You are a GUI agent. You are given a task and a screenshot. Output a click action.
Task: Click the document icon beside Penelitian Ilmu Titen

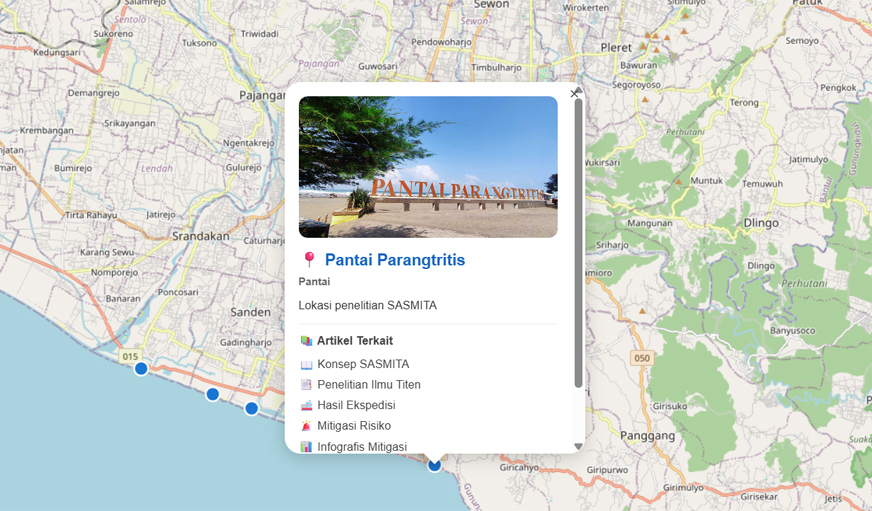tap(306, 385)
